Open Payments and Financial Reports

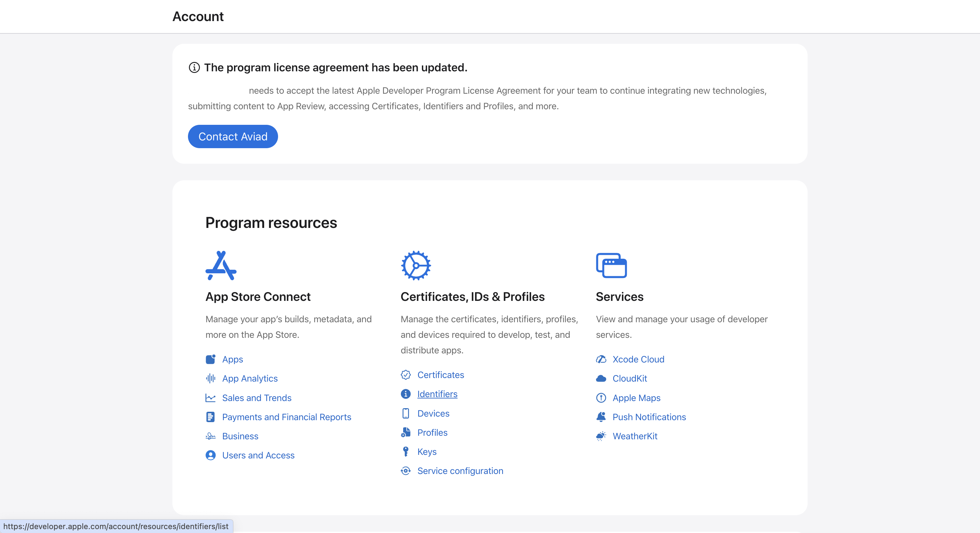pos(286,417)
